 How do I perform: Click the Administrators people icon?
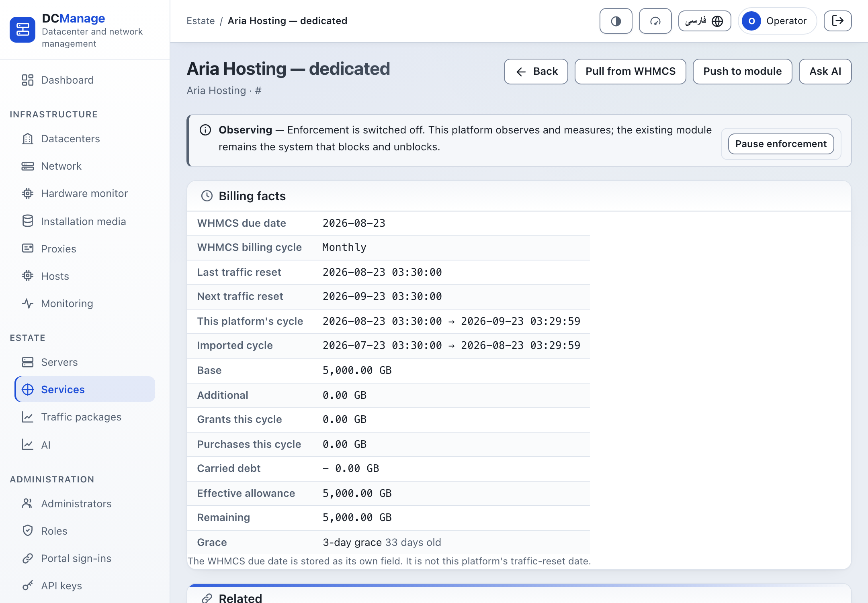tap(28, 503)
